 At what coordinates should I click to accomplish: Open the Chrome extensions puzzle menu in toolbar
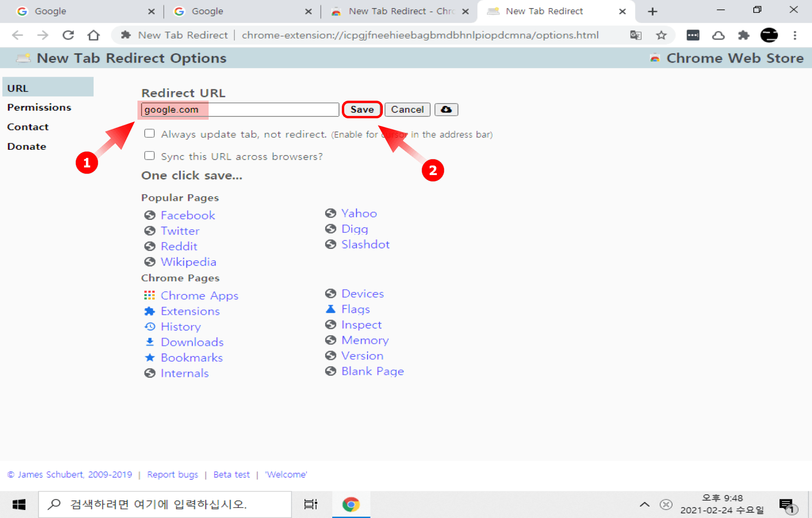[x=744, y=35]
